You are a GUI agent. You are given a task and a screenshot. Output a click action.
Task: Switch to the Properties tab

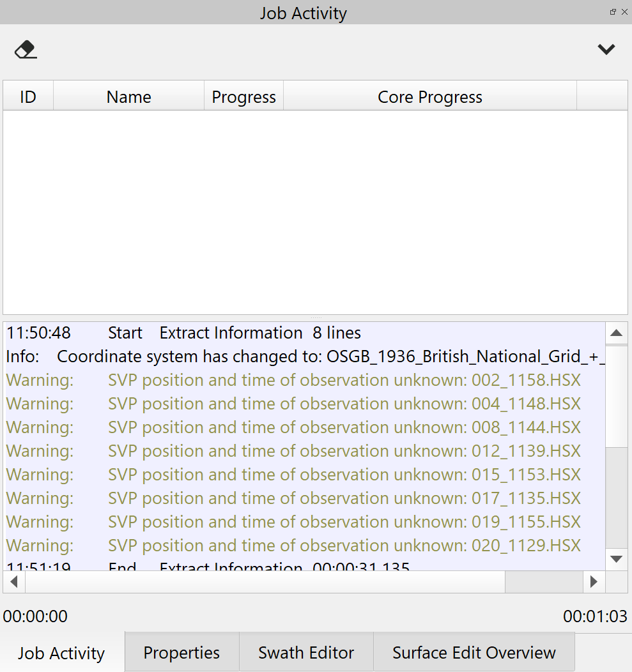[181, 652]
